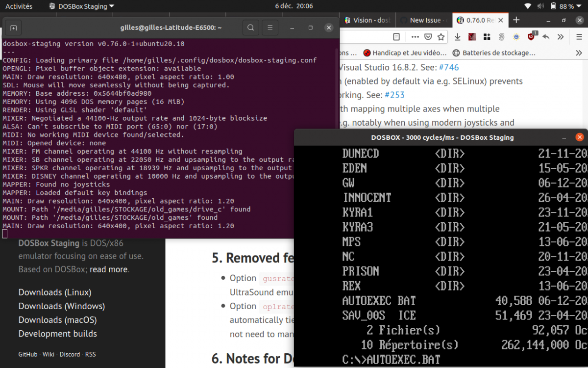Show more bookmarks with bookmarks-bar chevron

pos(579,53)
